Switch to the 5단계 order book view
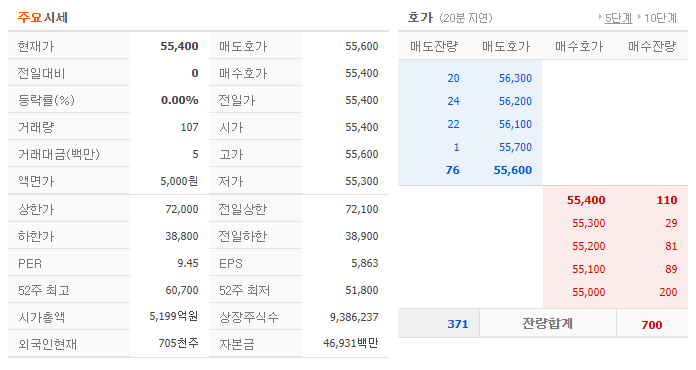The height and width of the screenshot is (370, 696). (x=618, y=18)
